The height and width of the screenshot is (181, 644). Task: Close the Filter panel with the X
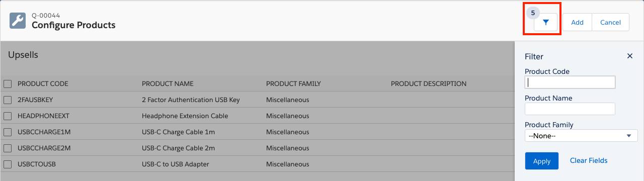629,56
